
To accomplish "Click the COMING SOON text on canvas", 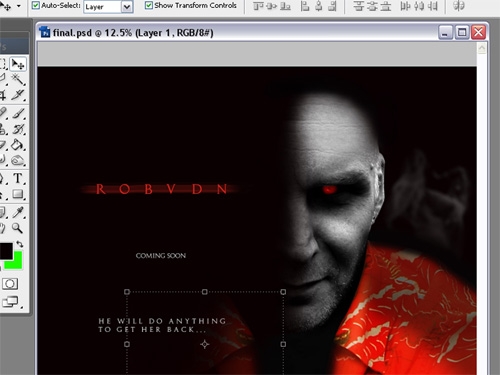I will tap(161, 256).
